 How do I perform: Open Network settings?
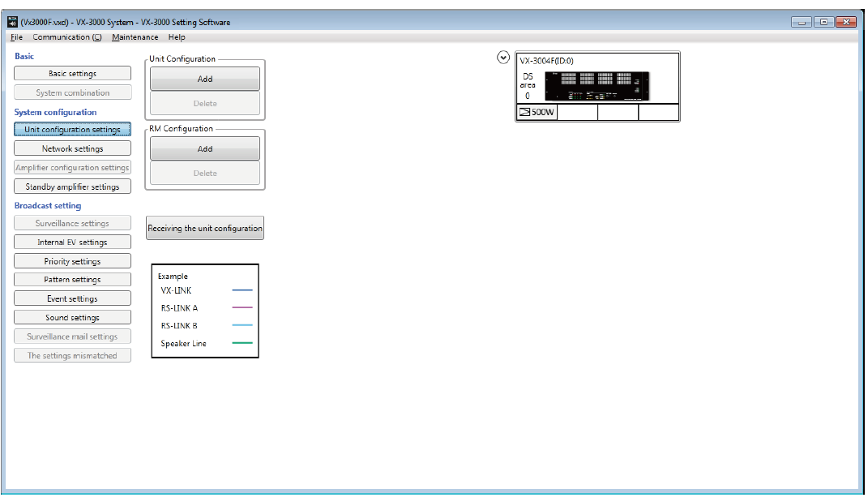[x=72, y=148]
